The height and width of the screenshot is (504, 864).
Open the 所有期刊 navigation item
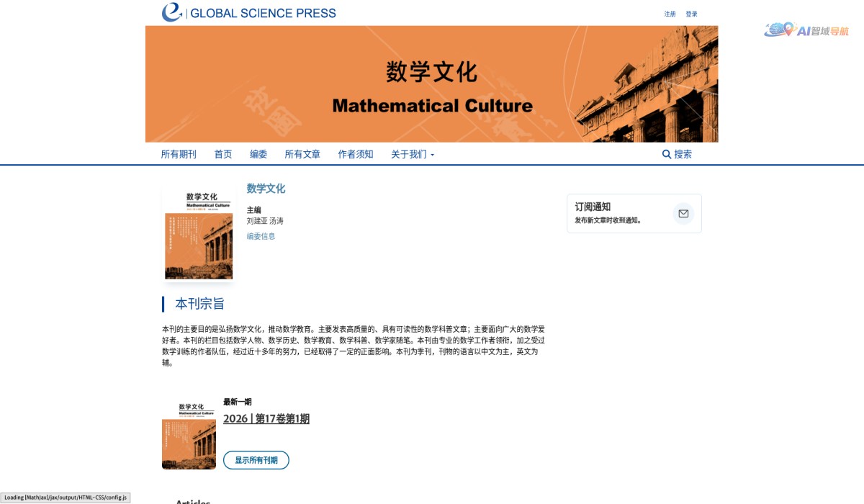pyautogui.click(x=178, y=153)
